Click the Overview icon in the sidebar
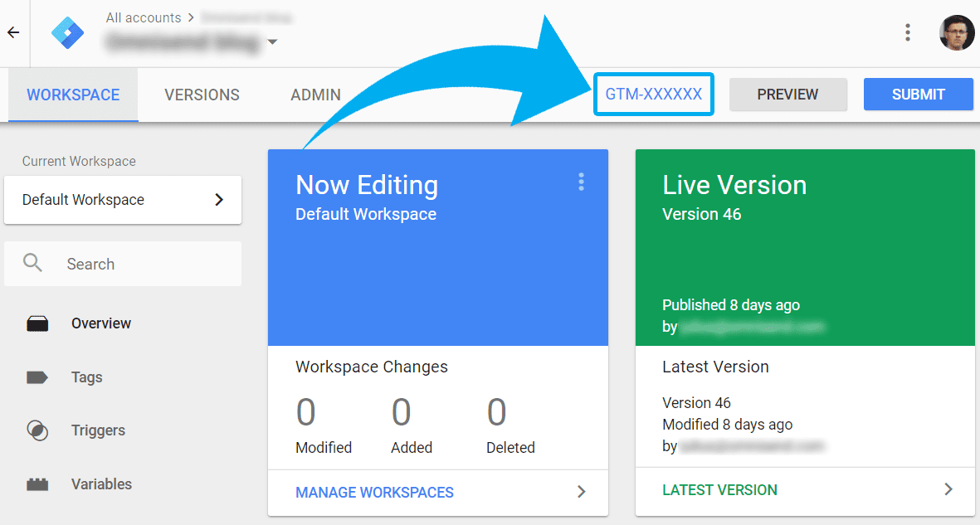The image size is (980, 525). [37, 323]
